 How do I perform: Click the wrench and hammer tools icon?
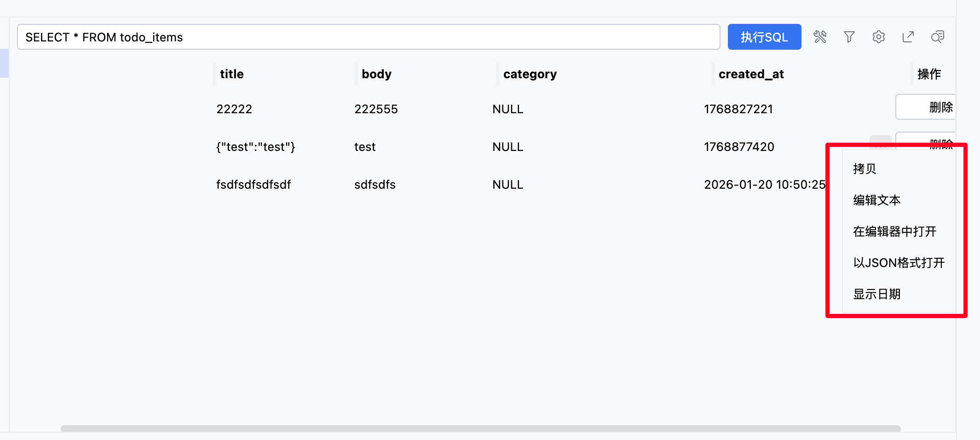[x=820, y=37]
